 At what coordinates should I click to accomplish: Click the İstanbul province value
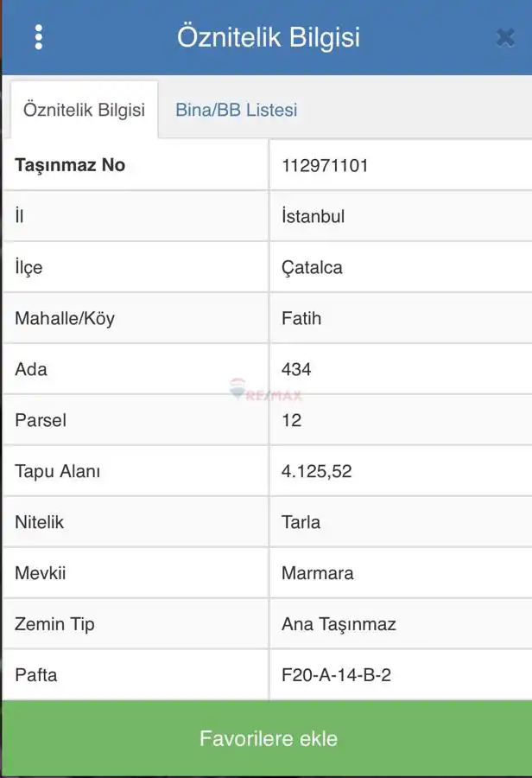313,216
